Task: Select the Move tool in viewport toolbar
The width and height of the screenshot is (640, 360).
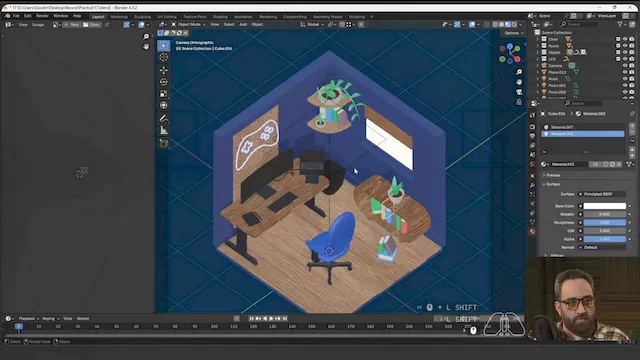Action: click(x=164, y=70)
